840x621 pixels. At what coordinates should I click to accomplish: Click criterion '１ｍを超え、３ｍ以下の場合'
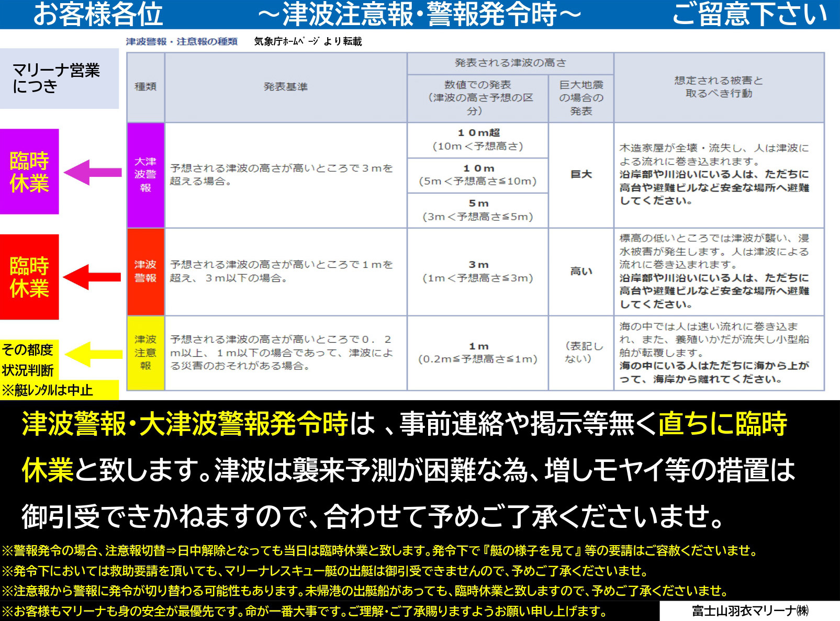pos(281,271)
